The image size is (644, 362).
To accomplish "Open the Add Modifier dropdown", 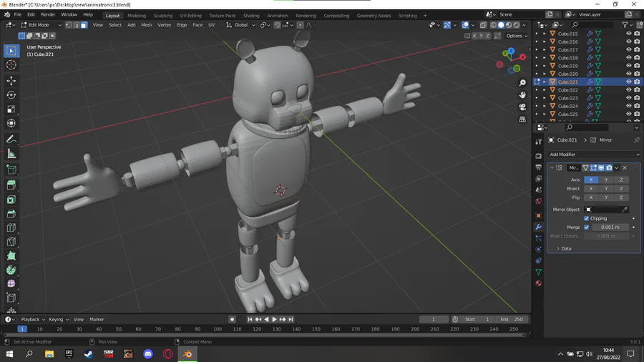I will click(594, 155).
